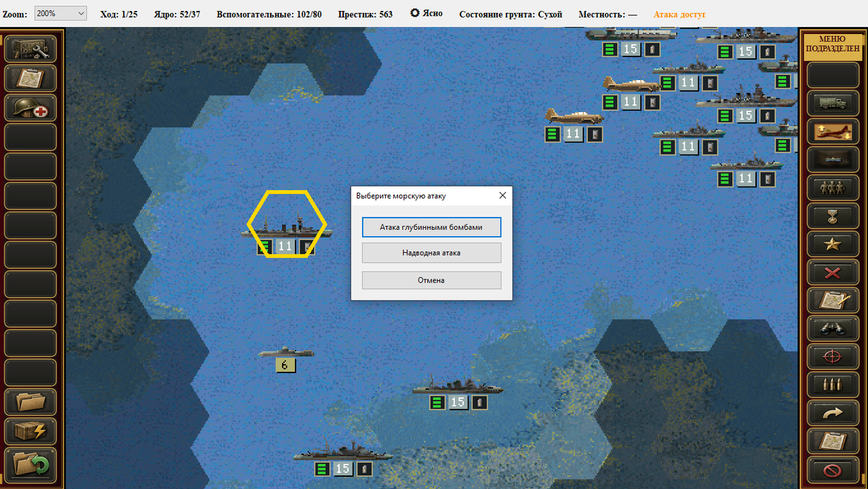Click the orange 'Атака доступ' status text
The height and width of the screenshot is (489, 868).
[x=679, y=14]
